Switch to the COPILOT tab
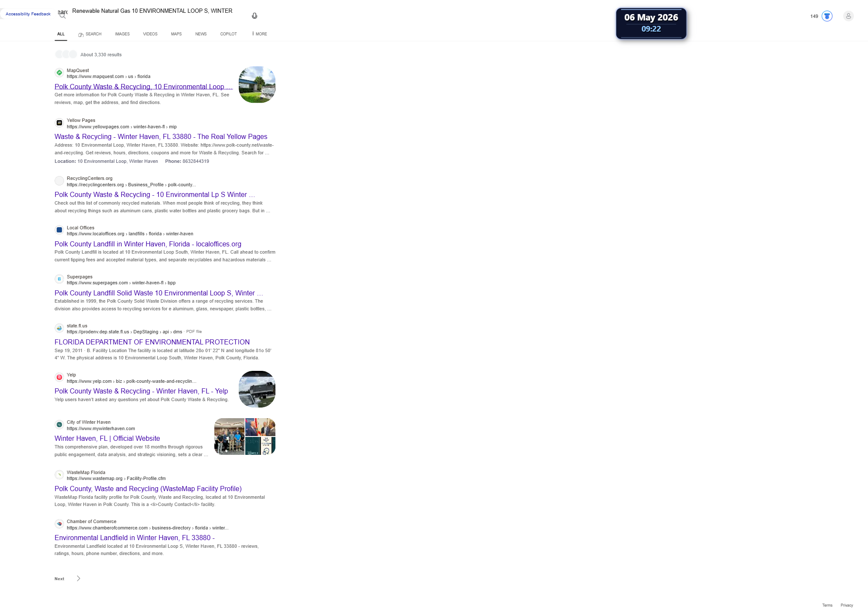The width and height of the screenshot is (868, 613). (x=229, y=34)
